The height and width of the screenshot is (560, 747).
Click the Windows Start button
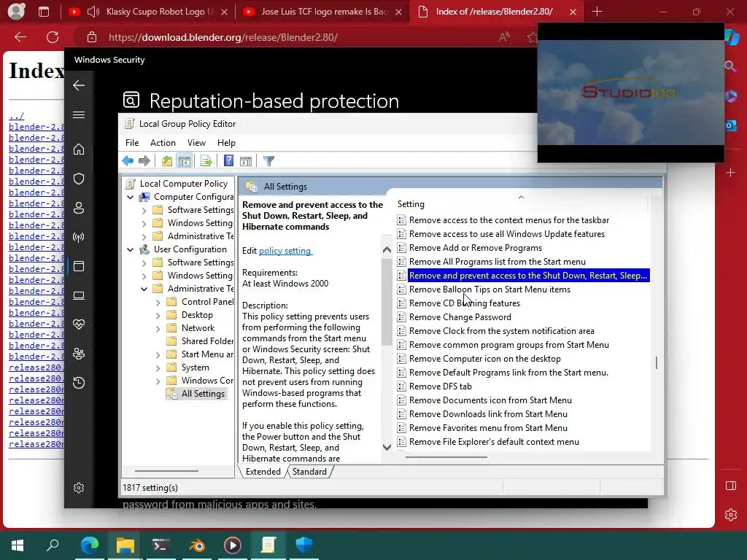18,545
